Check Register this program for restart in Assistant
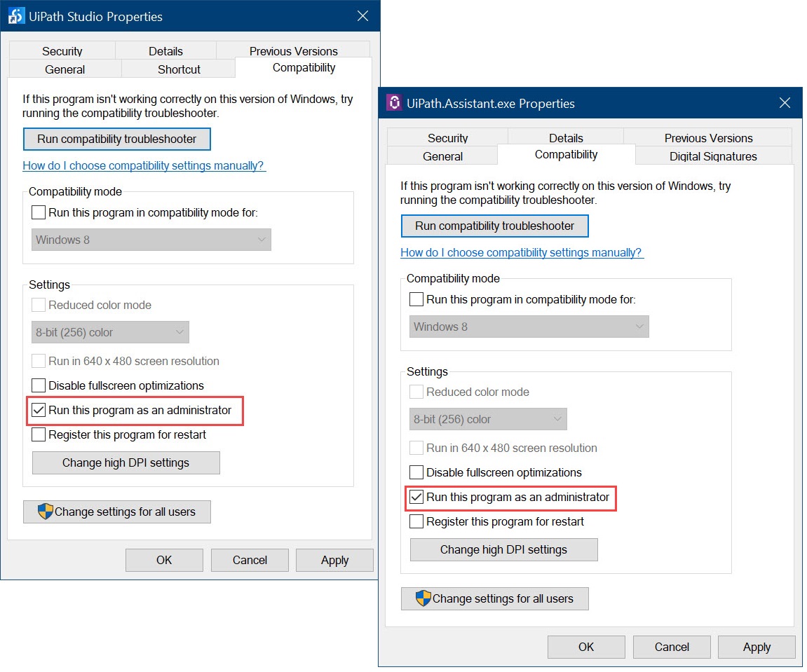This screenshot has width=807, height=672. (x=416, y=521)
